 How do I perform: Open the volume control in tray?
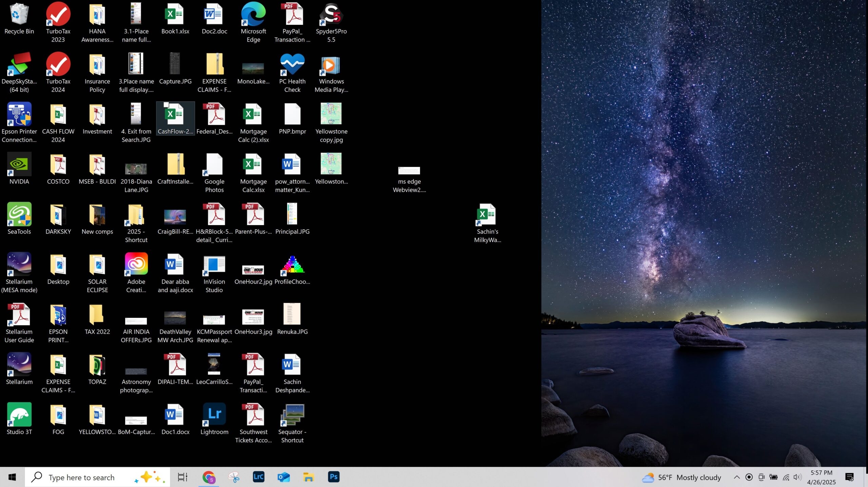click(x=797, y=477)
